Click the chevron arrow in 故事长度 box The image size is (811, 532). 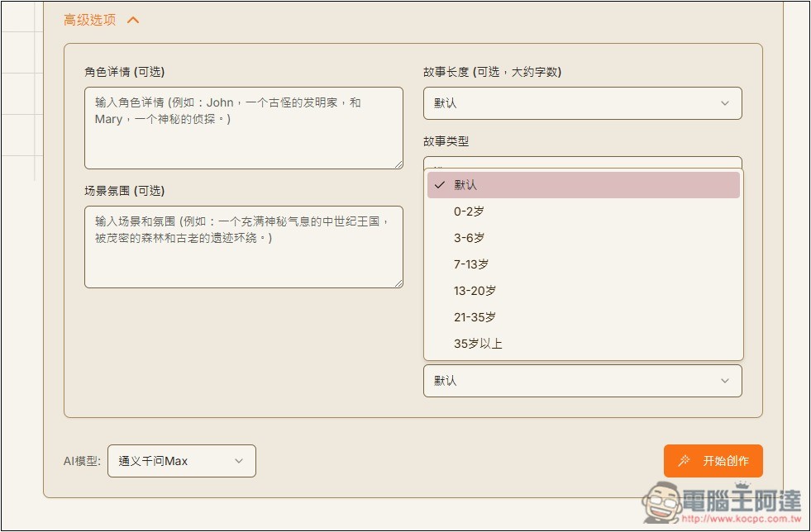point(725,103)
